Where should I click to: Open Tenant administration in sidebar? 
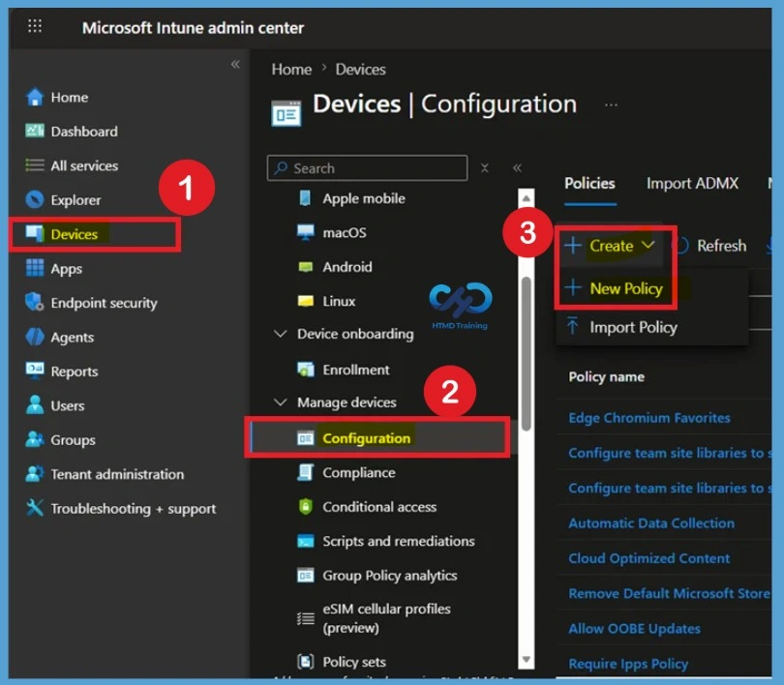point(117,474)
